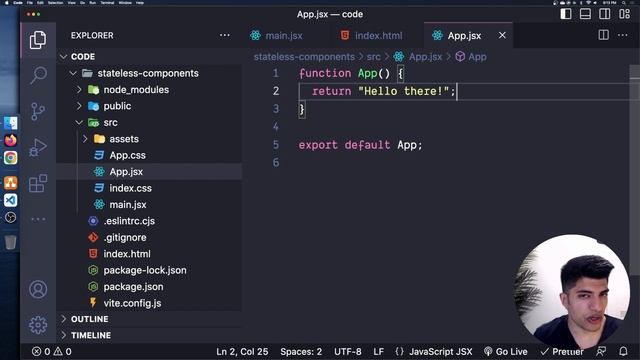This screenshot has width=640, height=360.
Task: Open the Run and Debug view
Action: click(x=38, y=147)
